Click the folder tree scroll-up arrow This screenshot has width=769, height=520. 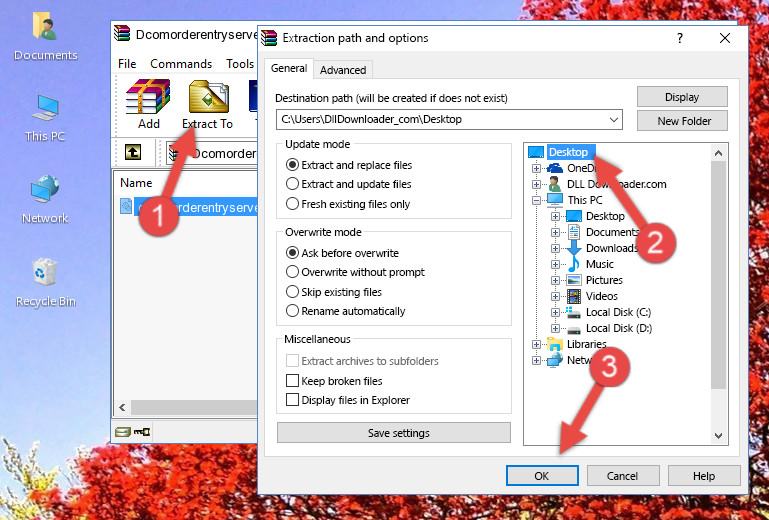(x=718, y=153)
